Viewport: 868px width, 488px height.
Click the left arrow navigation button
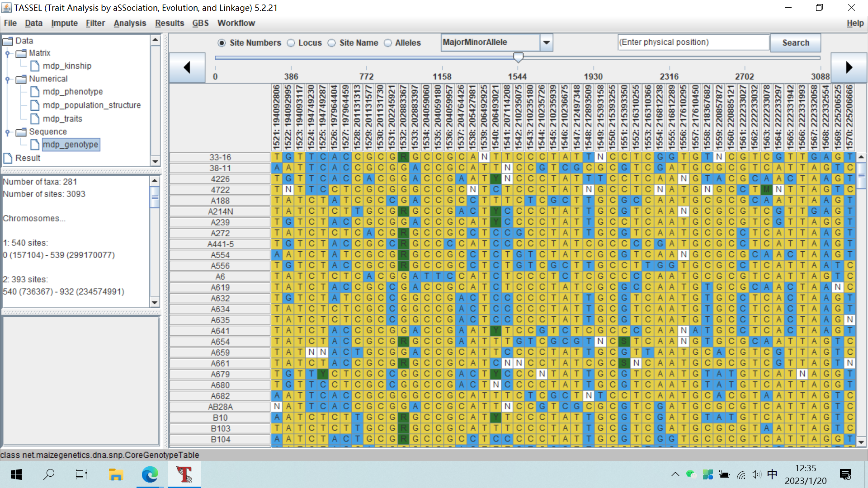pos(187,68)
